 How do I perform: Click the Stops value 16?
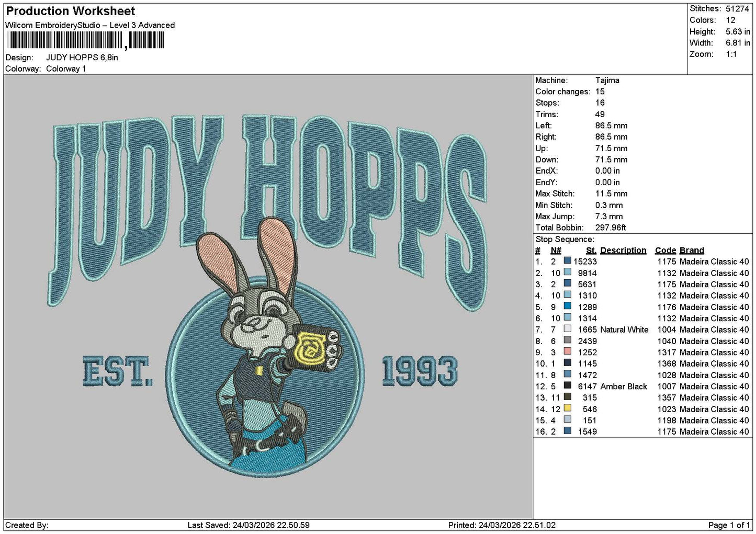tap(600, 103)
